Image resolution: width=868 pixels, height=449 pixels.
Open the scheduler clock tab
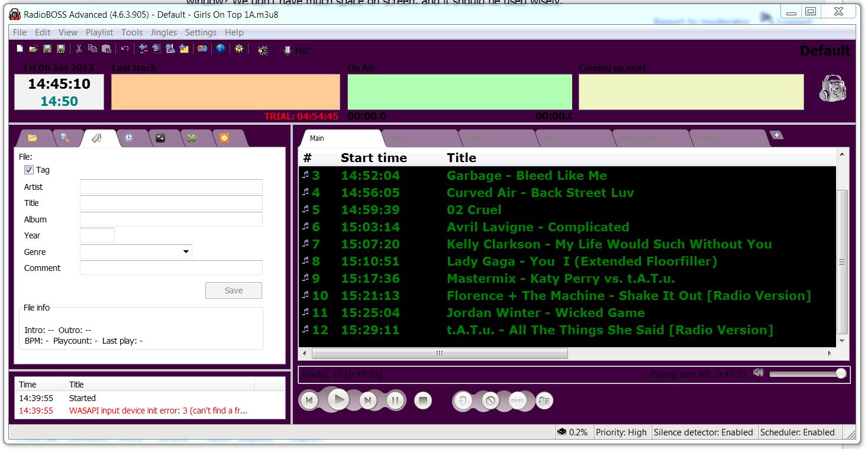tap(129, 138)
